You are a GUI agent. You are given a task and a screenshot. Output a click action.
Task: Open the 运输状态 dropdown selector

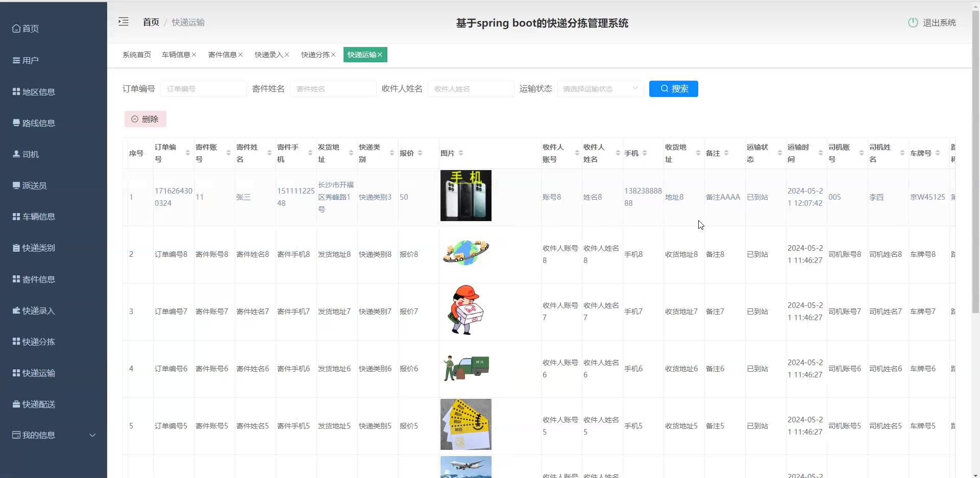600,89
